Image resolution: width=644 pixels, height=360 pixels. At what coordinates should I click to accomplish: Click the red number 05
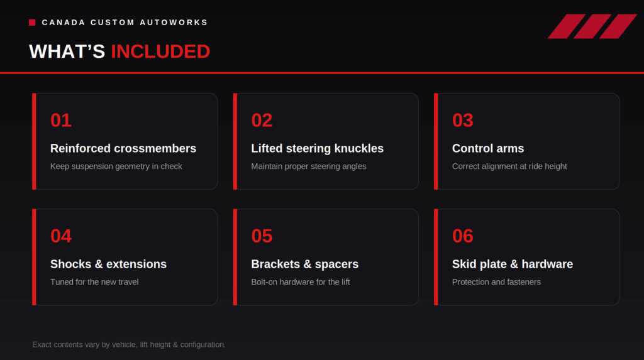(x=262, y=236)
